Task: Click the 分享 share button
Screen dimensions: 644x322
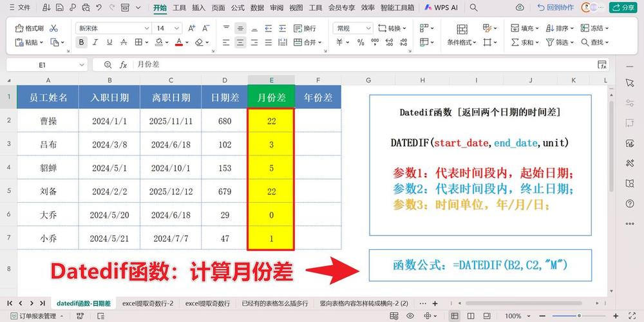Action: (623, 7)
